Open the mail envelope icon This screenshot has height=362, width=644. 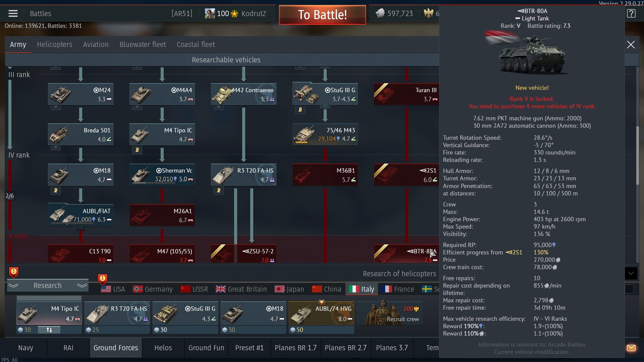[x=631, y=348]
